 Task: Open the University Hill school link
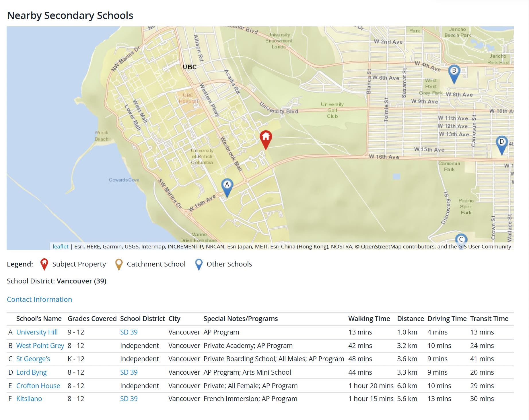(37, 332)
